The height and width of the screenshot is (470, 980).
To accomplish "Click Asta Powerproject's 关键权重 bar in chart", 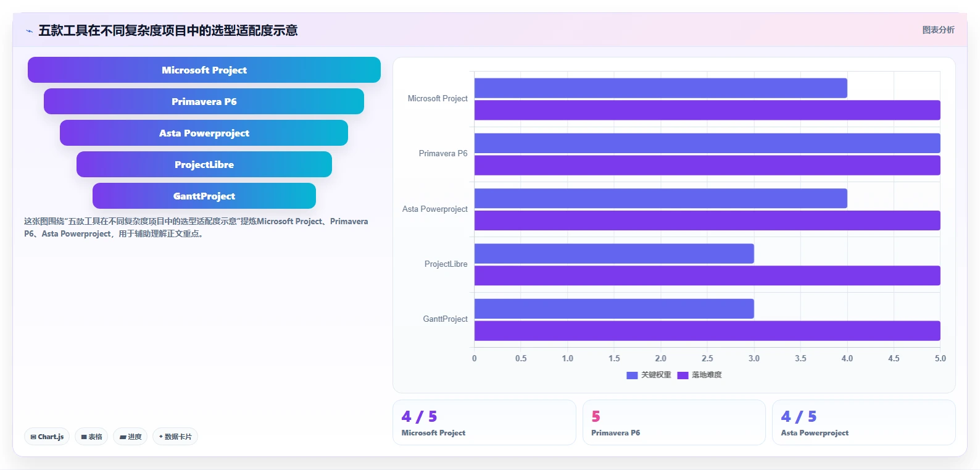I will coord(660,198).
